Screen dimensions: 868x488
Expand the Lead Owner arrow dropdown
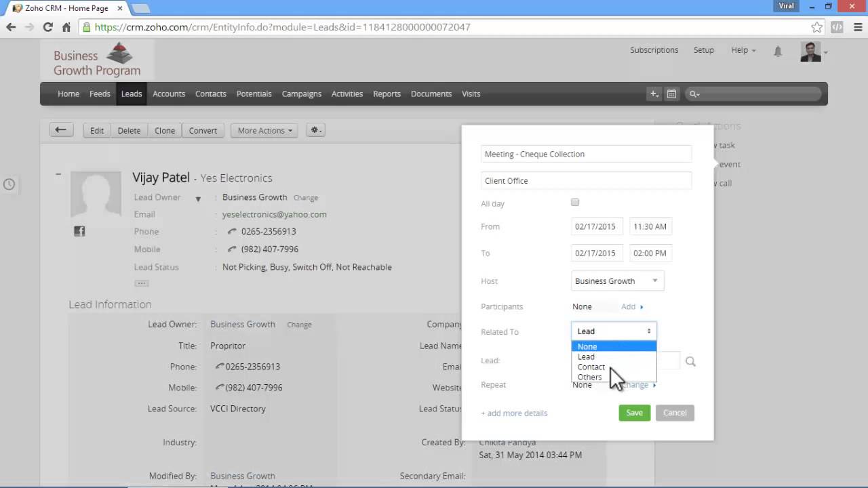point(198,199)
